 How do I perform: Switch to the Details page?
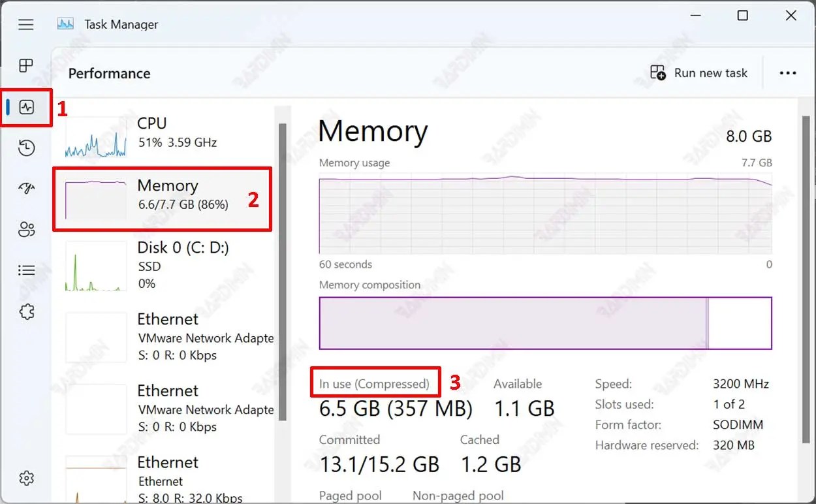pyautogui.click(x=26, y=270)
